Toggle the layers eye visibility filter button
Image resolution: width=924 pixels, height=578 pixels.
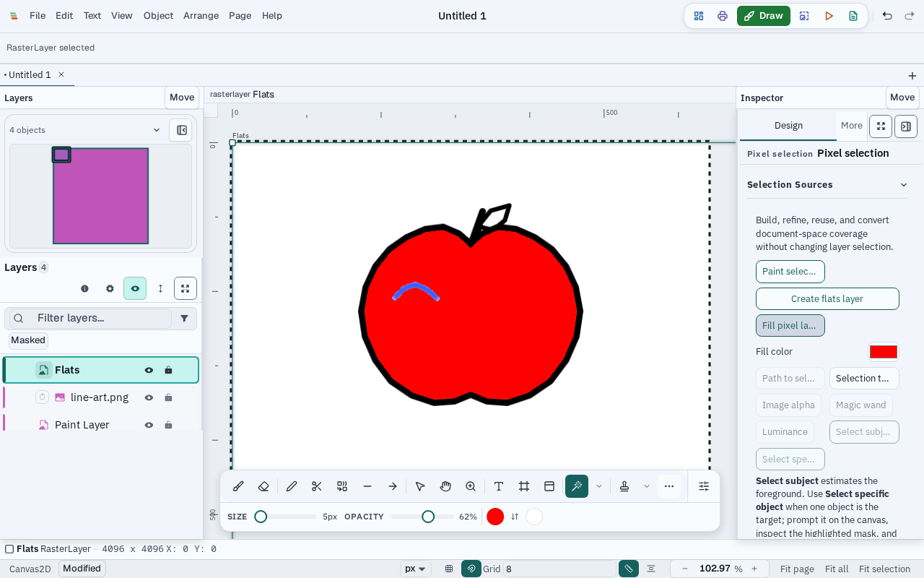135,288
